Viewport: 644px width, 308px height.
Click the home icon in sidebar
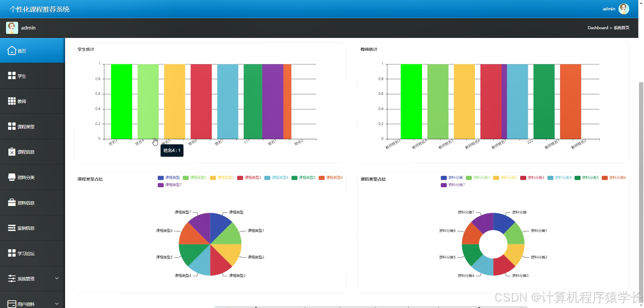tap(12, 51)
